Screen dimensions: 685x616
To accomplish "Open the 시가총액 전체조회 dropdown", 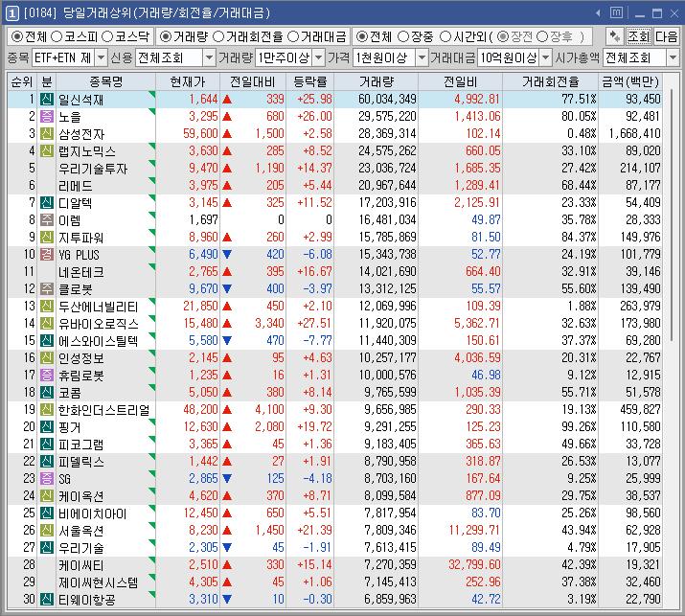I will pos(673,57).
